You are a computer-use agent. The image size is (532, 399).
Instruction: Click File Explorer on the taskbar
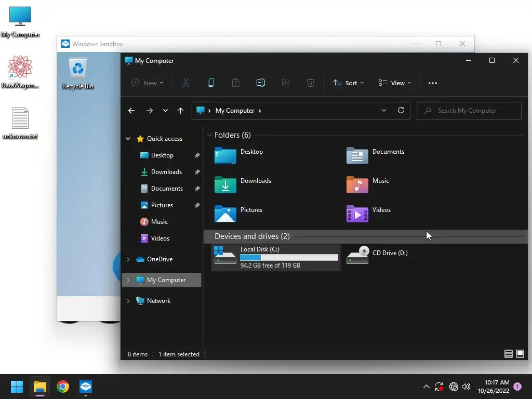(x=39, y=387)
